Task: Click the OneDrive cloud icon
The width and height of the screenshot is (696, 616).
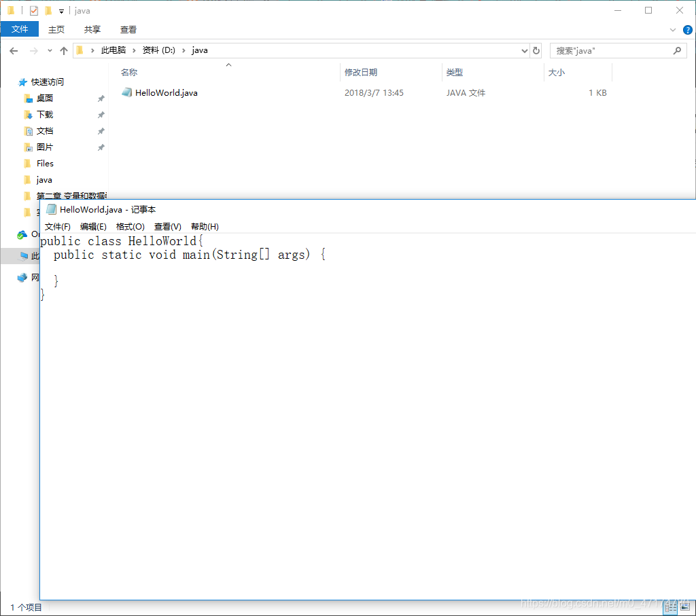Action: coord(22,234)
